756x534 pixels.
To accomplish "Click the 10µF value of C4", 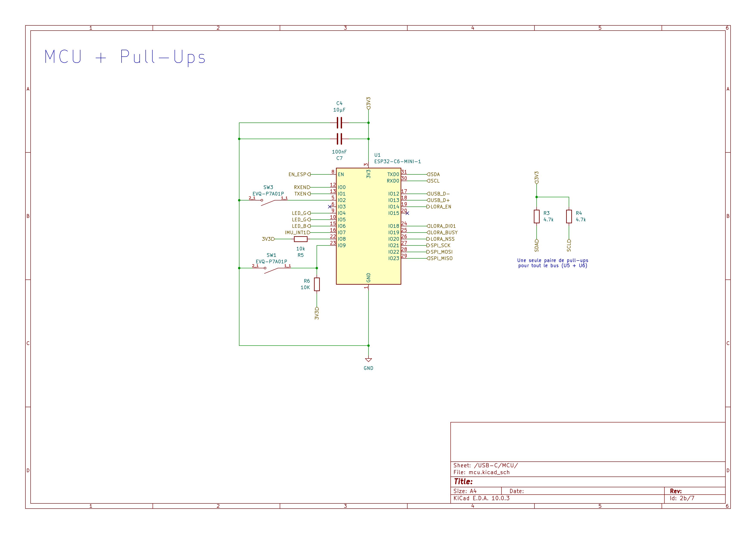I will click(339, 110).
